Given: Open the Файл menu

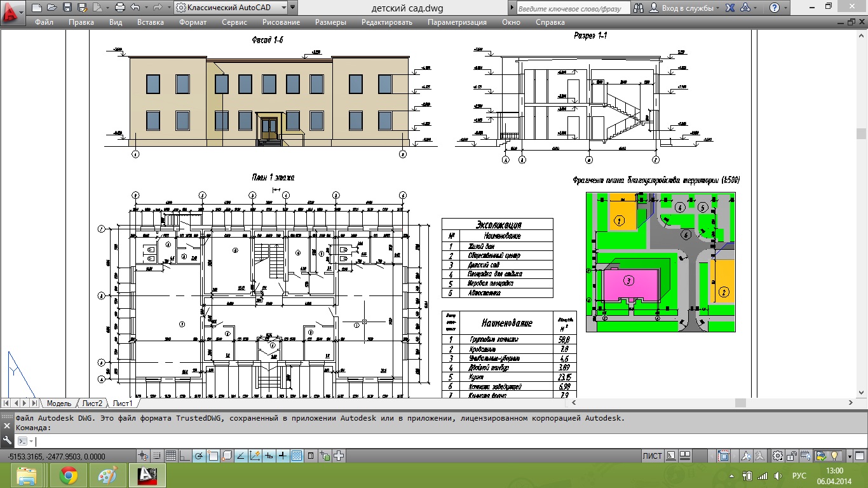Looking at the screenshot, I should pyautogui.click(x=44, y=22).
